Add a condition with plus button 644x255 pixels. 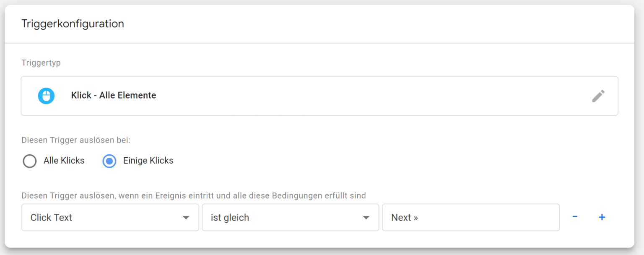602,217
